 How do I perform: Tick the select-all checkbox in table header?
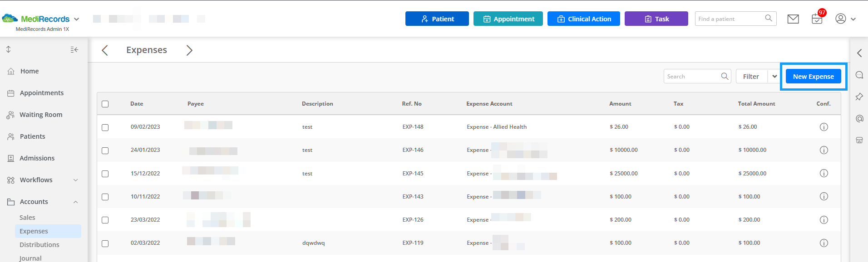105,104
